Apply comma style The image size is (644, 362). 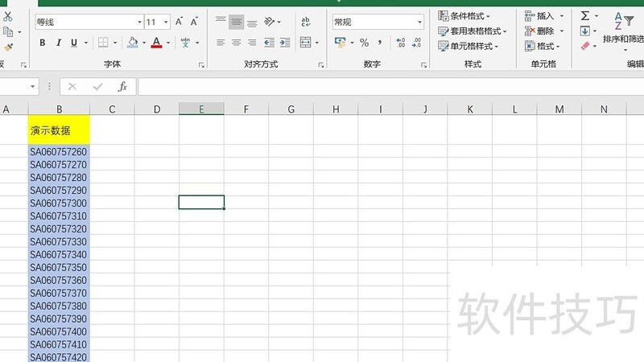pyautogui.click(x=380, y=43)
